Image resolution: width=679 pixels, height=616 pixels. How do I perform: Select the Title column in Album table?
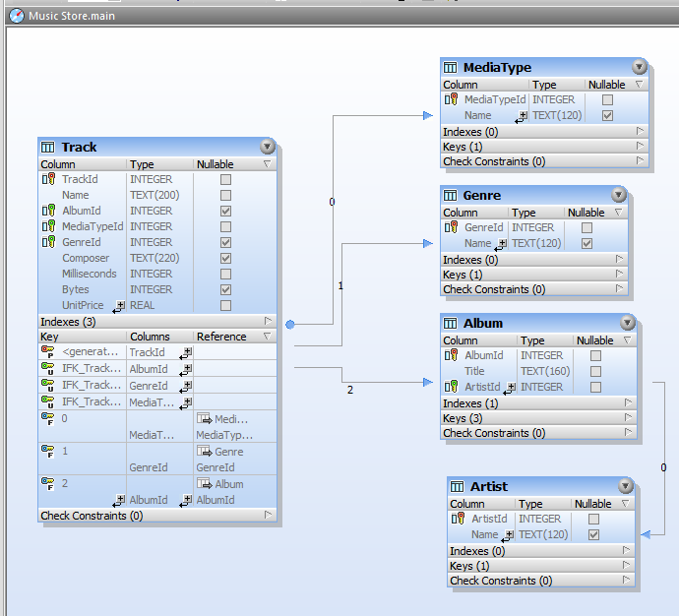click(x=474, y=371)
